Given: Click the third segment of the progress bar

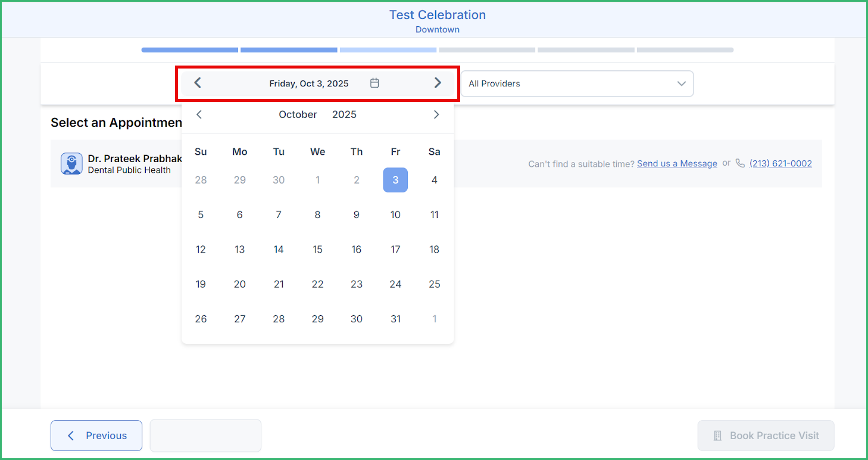Looking at the screenshot, I should (x=388, y=49).
